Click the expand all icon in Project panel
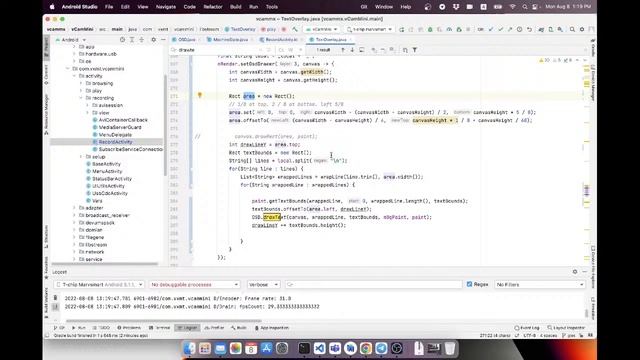Viewport: 640px width, 360px height. [132, 40]
